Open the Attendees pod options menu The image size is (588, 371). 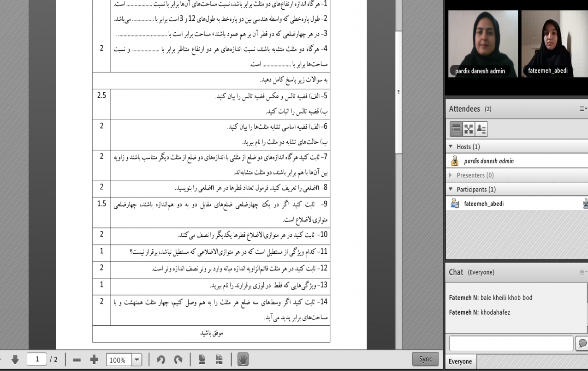pos(583,109)
